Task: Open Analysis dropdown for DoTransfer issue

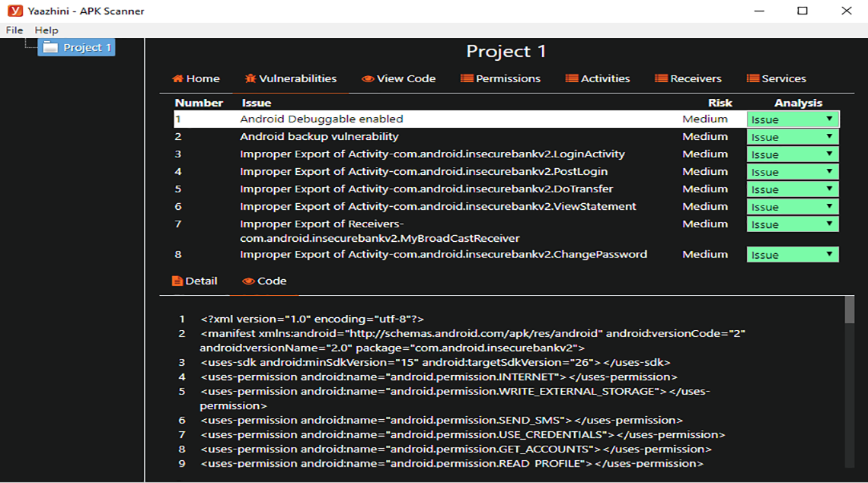Action: tap(792, 189)
